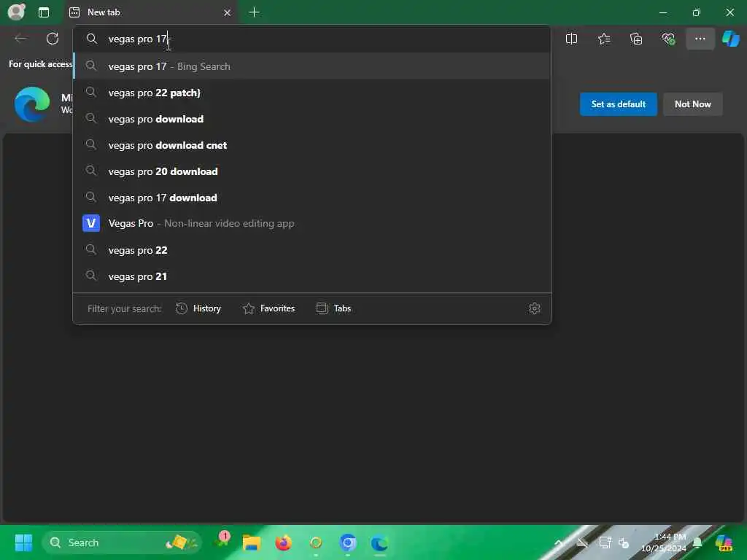Viewport: 747px width, 560px height.
Task: Click the Not Now button
Action: click(x=693, y=104)
